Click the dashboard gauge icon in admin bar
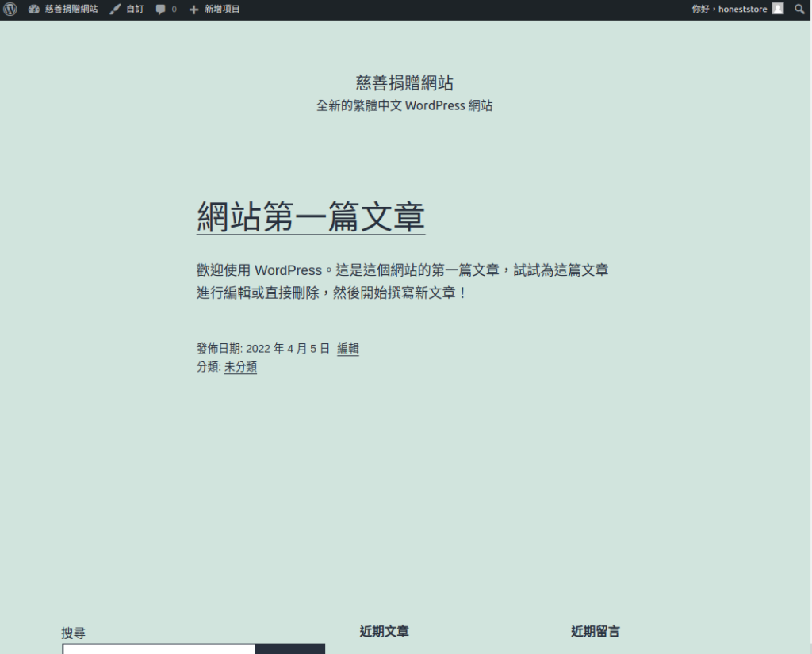The image size is (812, 654). pyautogui.click(x=34, y=10)
